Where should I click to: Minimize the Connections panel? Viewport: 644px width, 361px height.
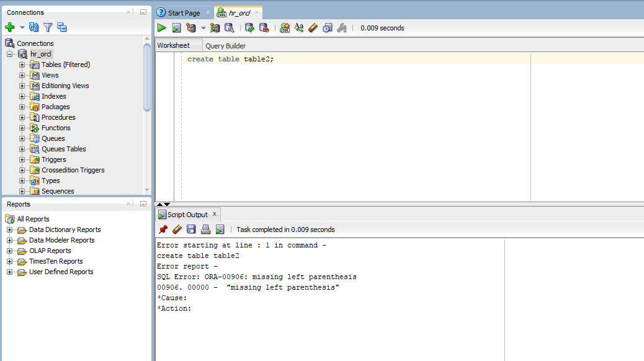143,12
